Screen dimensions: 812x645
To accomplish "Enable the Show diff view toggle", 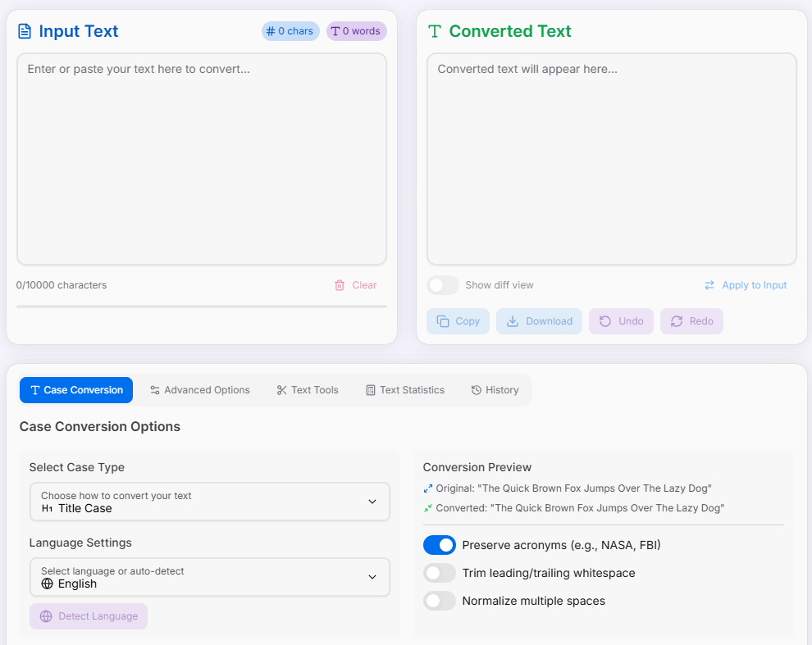I will tap(443, 285).
